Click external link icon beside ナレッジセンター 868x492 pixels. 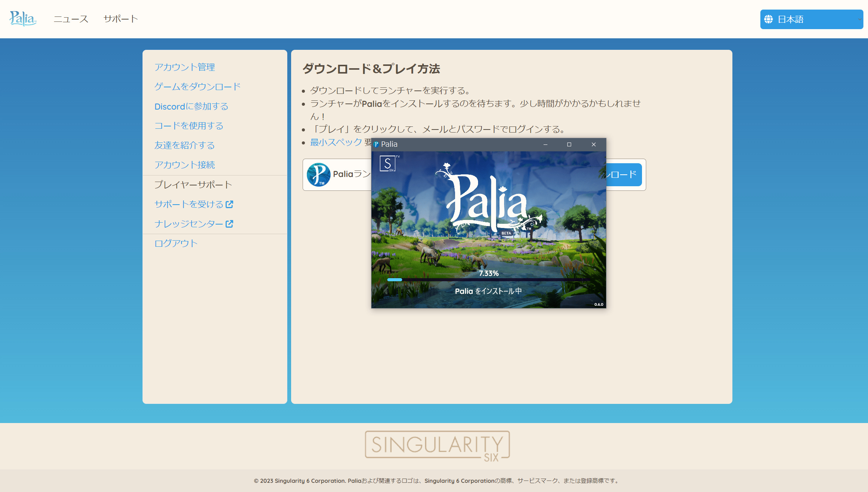[x=229, y=224]
